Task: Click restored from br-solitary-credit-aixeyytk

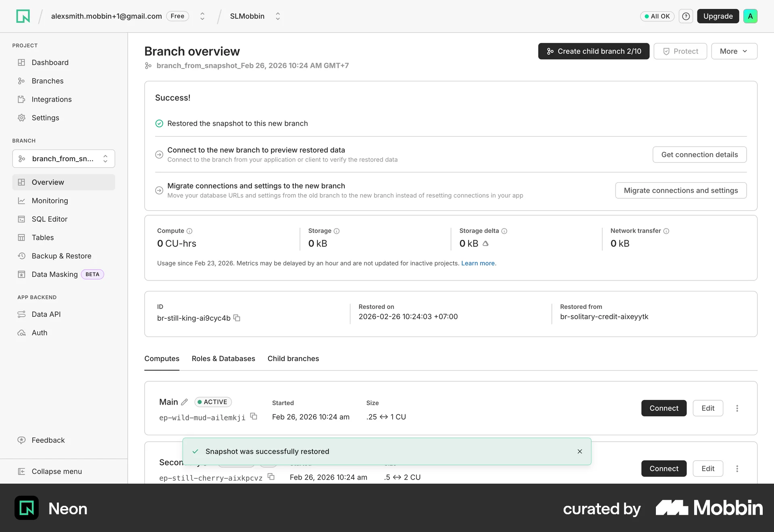Action: pyautogui.click(x=604, y=317)
